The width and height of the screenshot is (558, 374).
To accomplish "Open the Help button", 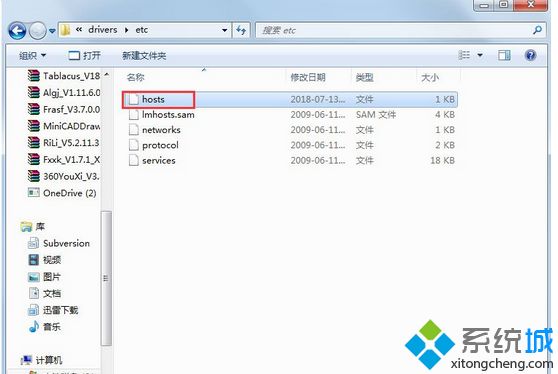I will click(x=530, y=55).
